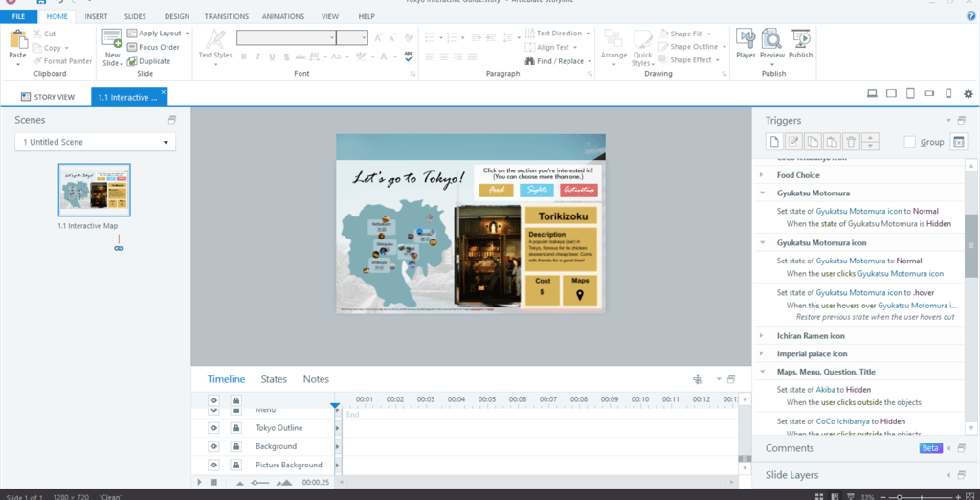This screenshot has height=500, width=980.
Task: Open the ANIMATIONS ribbon tab
Action: 283,16
